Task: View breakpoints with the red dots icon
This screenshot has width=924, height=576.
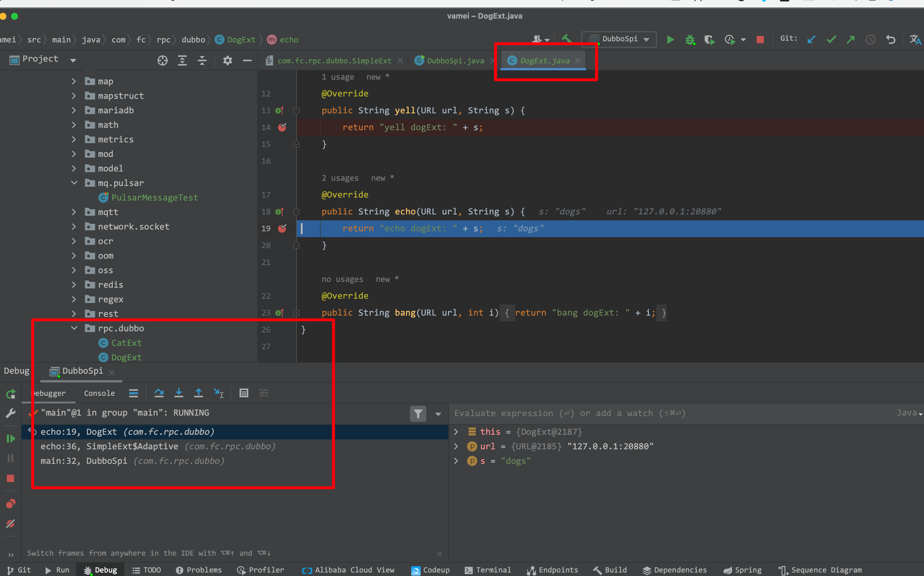Action: click(11, 504)
